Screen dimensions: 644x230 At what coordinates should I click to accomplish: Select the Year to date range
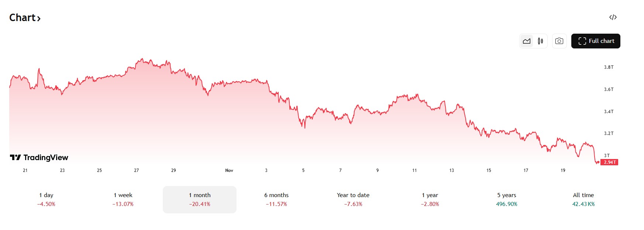[x=353, y=199]
